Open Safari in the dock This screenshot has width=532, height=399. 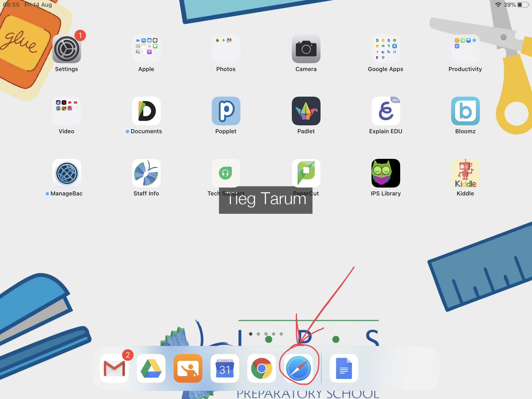pos(299,368)
